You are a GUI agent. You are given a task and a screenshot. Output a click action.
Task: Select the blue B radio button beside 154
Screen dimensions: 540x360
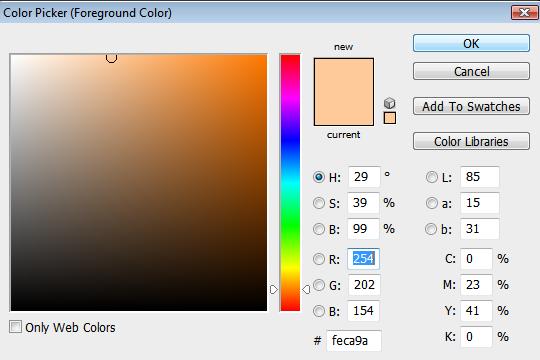pos(319,311)
